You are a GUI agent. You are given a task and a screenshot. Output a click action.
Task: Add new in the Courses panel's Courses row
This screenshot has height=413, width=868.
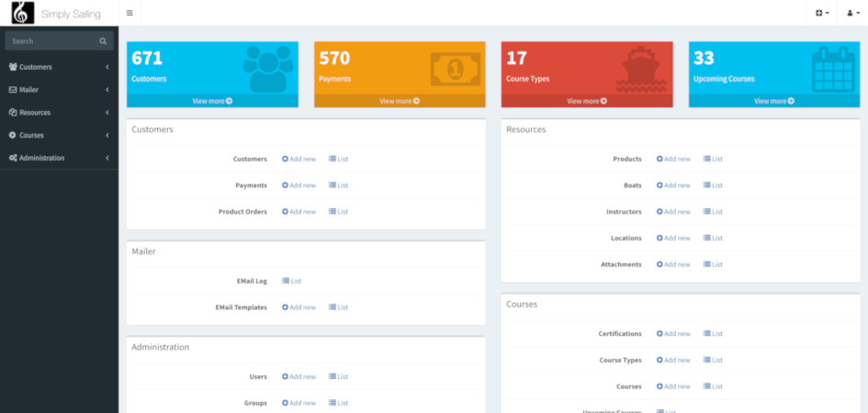673,386
